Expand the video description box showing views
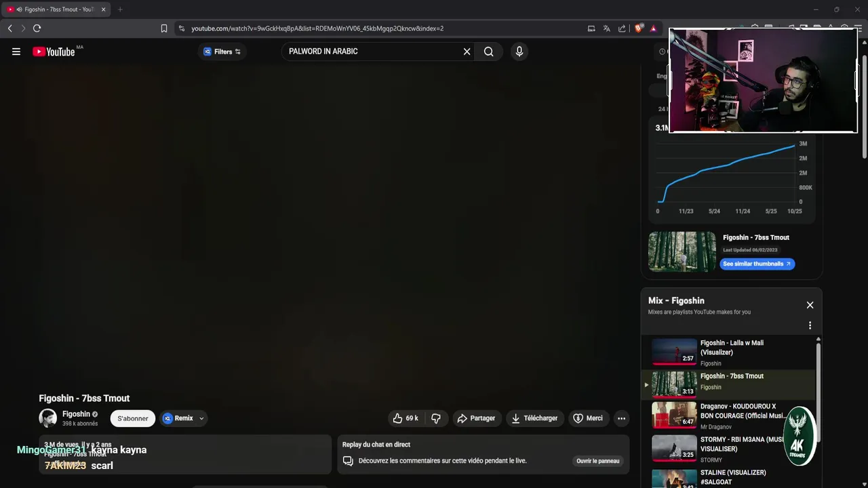Image resolution: width=868 pixels, height=488 pixels. pos(185,454)
